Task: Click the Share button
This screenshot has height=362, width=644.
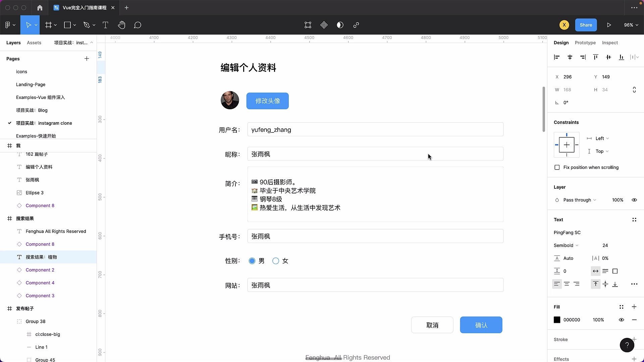Action: click(586, 25)
